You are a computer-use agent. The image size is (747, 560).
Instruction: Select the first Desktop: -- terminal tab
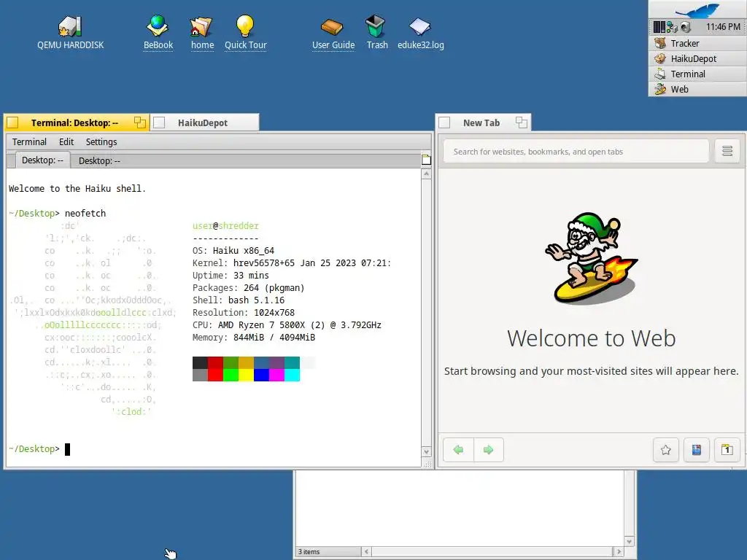click(x=42, y=160)
